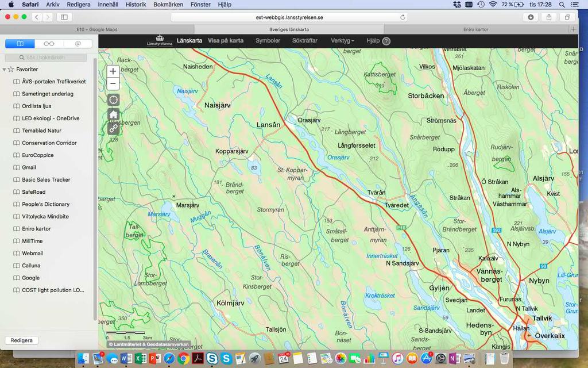Open the Verktyg dropdown menu
Screen dimensions: 588x368
point(342,41)
